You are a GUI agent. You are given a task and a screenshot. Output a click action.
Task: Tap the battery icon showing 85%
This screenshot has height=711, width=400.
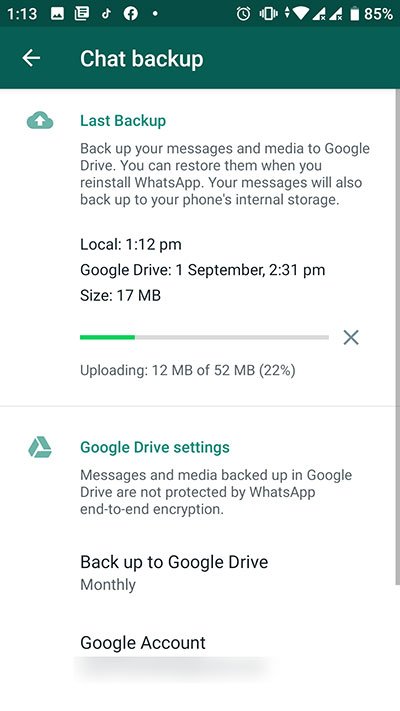pyautogui.click(x=355, y=14)
